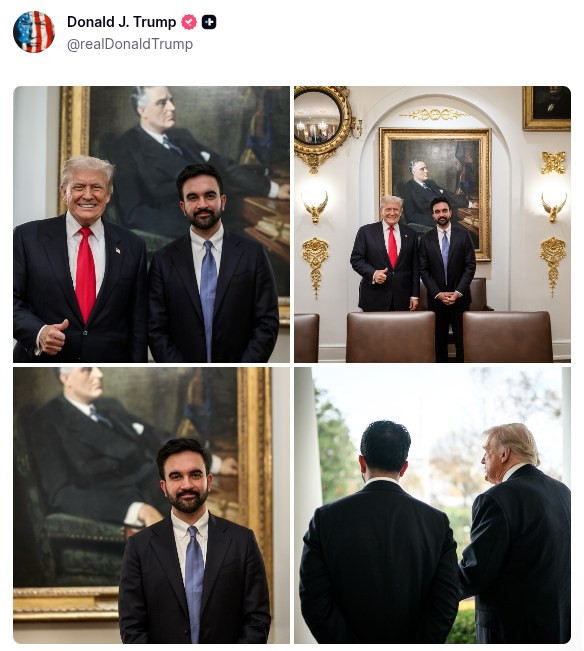This screenshot has width=584, height=651.
Task: Open the top-right wide room photo
Action: pos(433,224)
